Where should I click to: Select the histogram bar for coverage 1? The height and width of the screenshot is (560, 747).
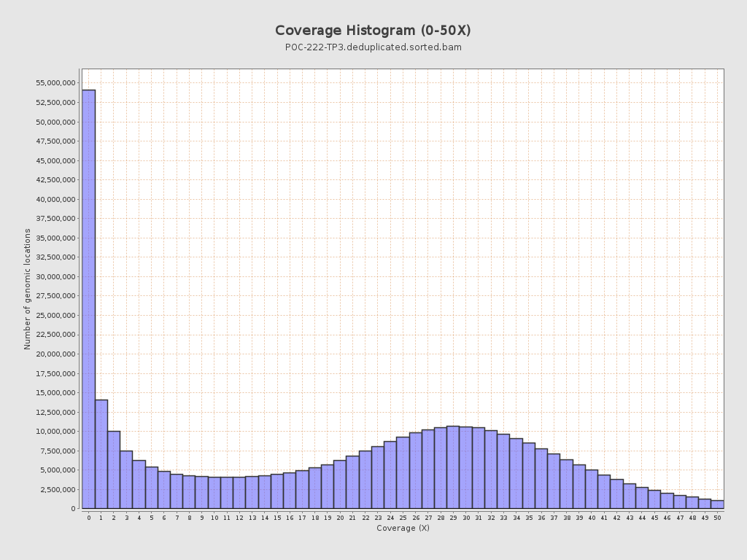(x=101, y=454)
